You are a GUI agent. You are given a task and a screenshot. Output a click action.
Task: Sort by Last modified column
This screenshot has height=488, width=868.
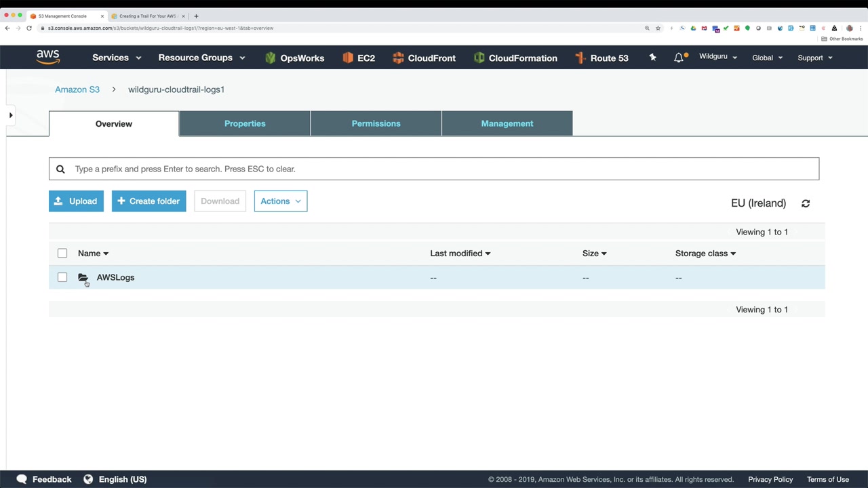click(x=460, y=253)
